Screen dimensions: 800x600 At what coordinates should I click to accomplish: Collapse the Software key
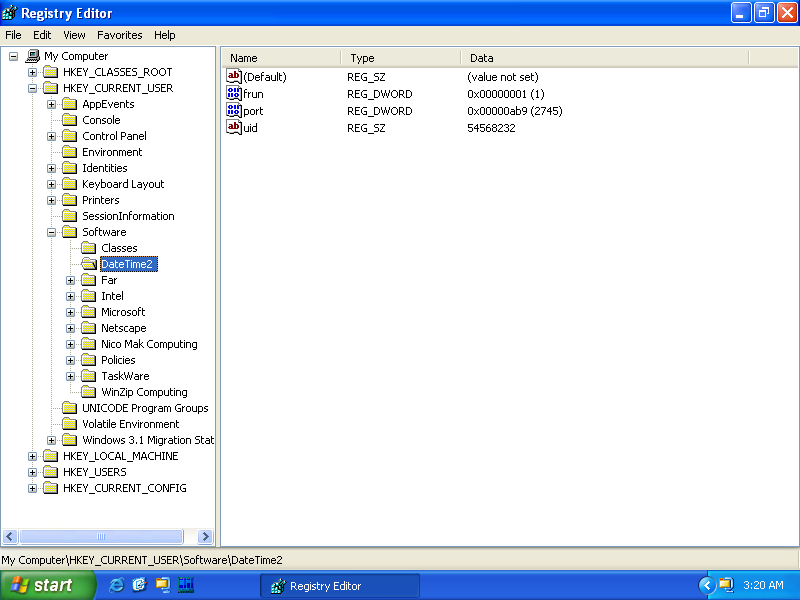(x=52, y=232)
